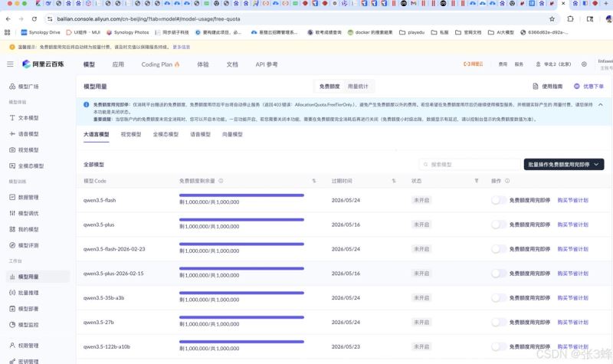Click the browser address bar URL
This screenshot has height=364, width=613.
click(x=149, y=18)
